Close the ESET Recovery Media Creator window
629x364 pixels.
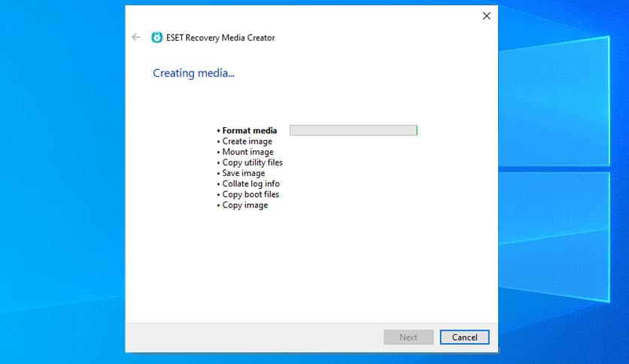pyautogui.click(x=487, y=16)
